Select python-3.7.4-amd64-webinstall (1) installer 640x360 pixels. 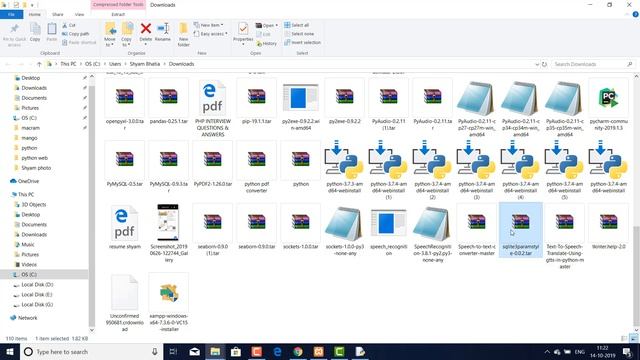point(389,170)
